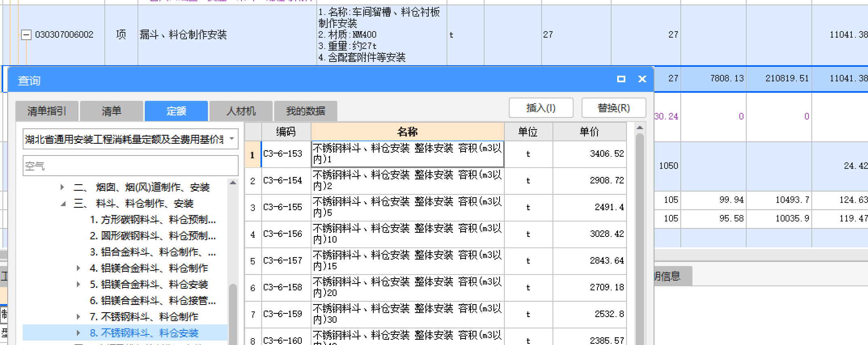Click the tree panel vertical scrollbar thumb
Screen dimensions: 868x345
point(233,314)
